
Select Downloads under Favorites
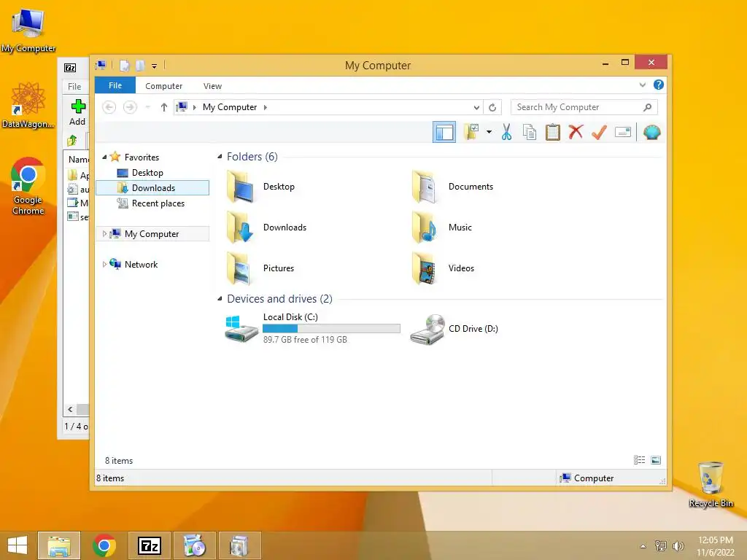152,187
